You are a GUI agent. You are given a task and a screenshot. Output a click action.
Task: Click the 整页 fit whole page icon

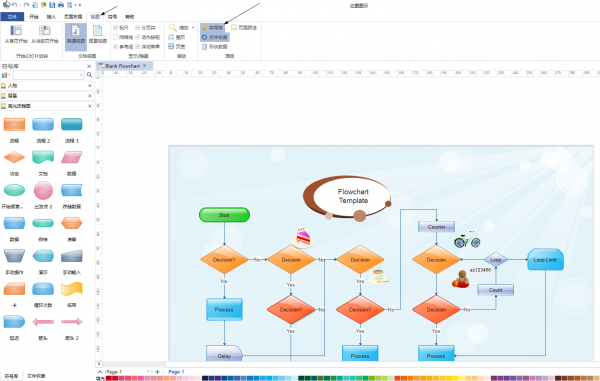click(177, 37)
